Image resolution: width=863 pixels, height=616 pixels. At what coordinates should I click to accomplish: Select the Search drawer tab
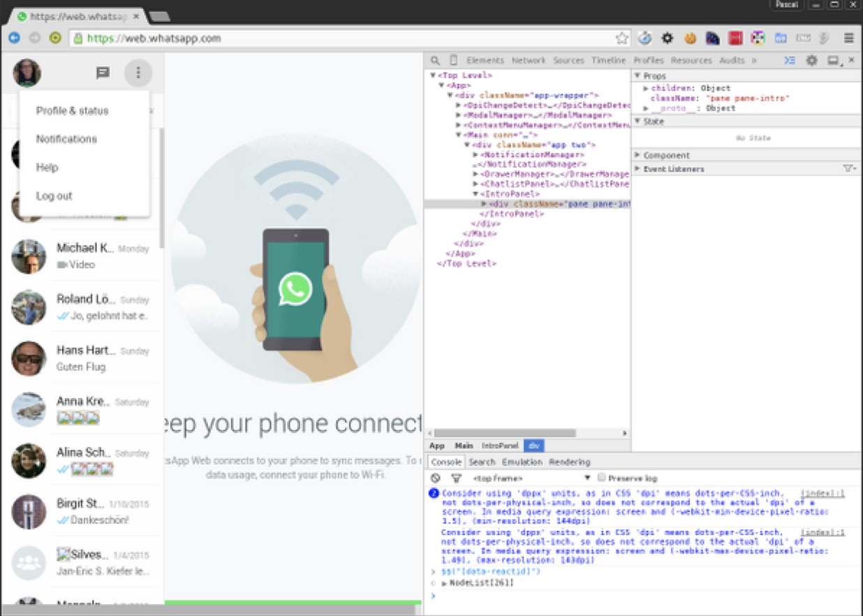(482, 462)
